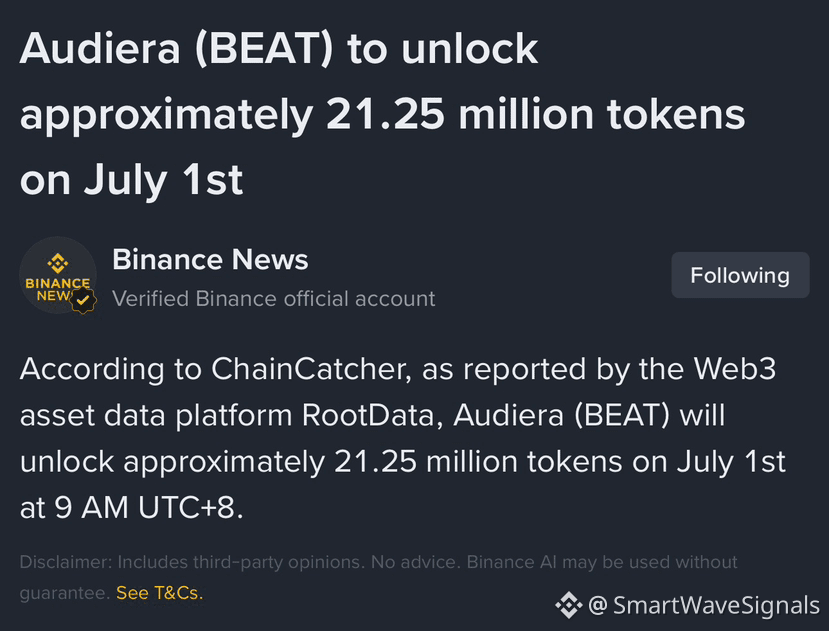Click the verified checkmark badge on avatar

click(83, 300)
